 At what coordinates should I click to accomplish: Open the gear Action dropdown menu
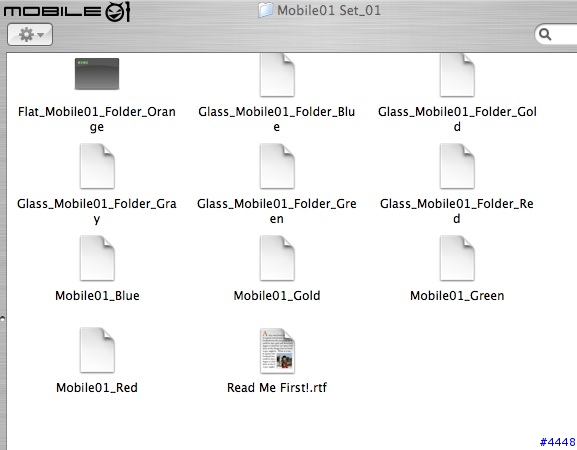[x=30, y=35]
